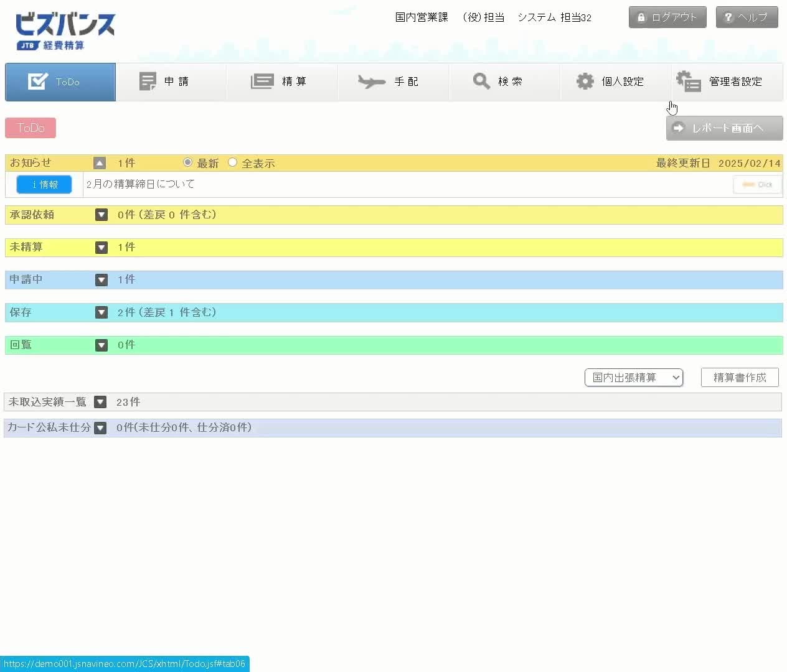Open the 管理者設定 tab label
This screenshot has width=787, height=672.
(x=735, y=82)
